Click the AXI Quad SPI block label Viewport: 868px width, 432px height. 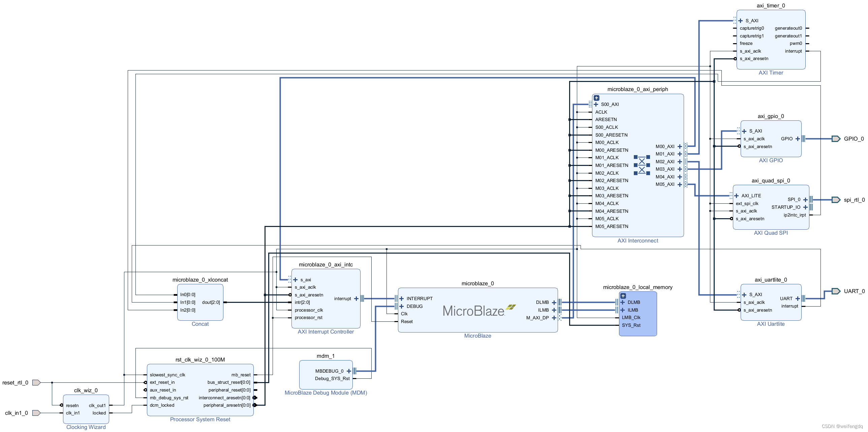click(771, 233)
